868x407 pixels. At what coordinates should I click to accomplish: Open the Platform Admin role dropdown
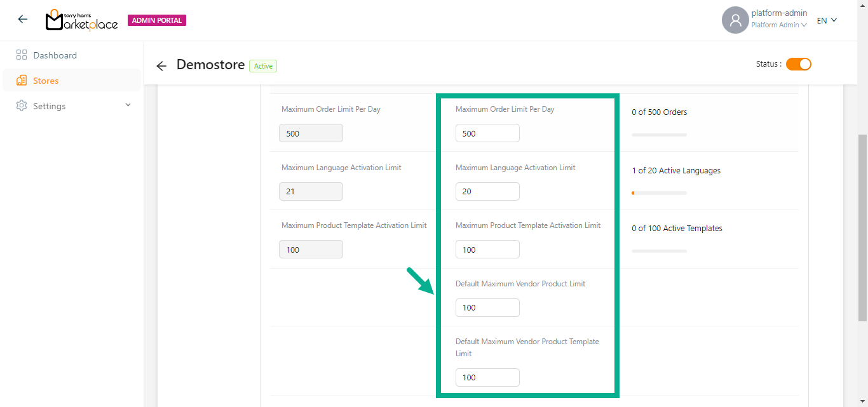tap(779, 25)
